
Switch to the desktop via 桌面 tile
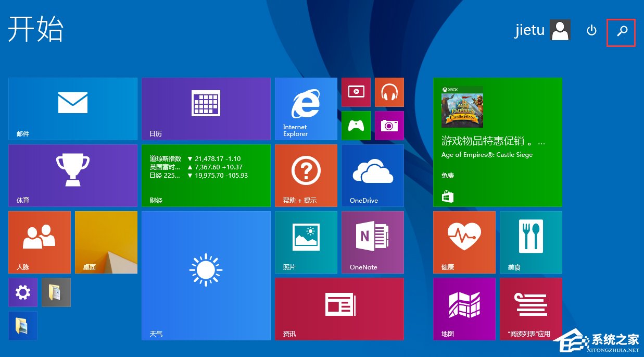[106, 242]
